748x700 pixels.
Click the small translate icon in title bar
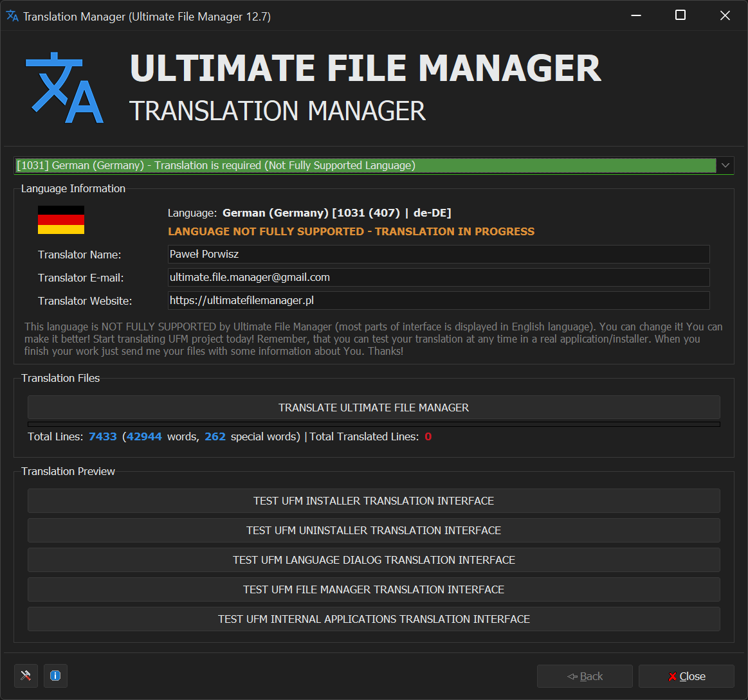(12, 16)
